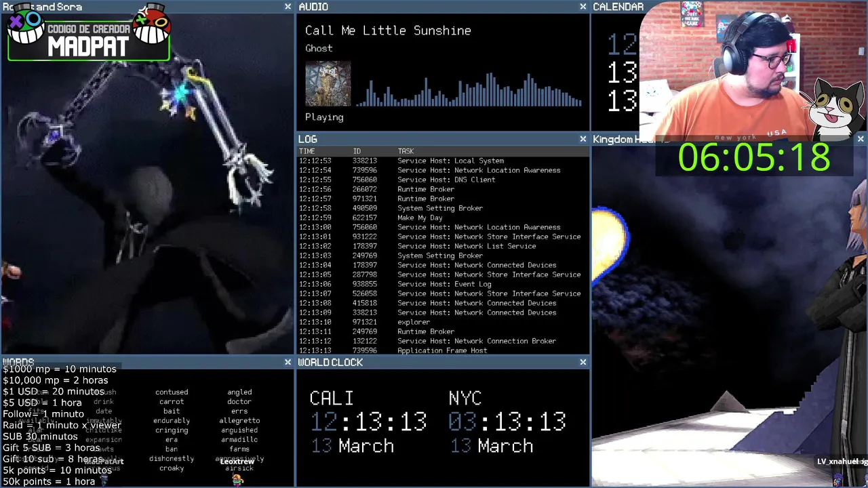Close the LOG panel
The height and width of the screenshot is (488, 868).
pos(583,139)
